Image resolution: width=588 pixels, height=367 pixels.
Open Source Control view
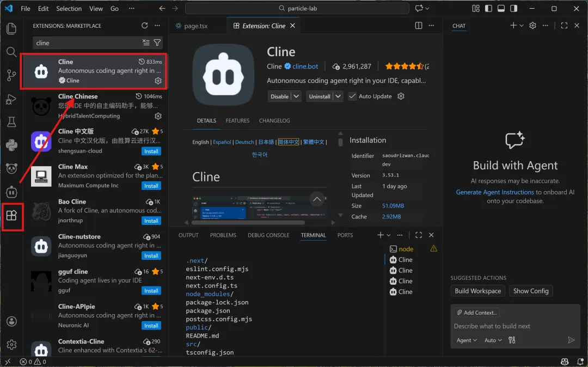click(x=11, y=75)
